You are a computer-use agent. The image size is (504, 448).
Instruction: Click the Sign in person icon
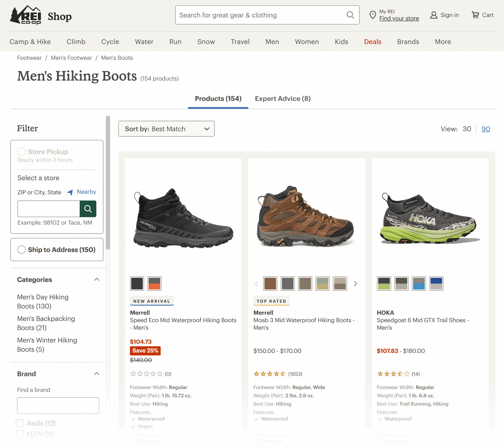point(433,15)
